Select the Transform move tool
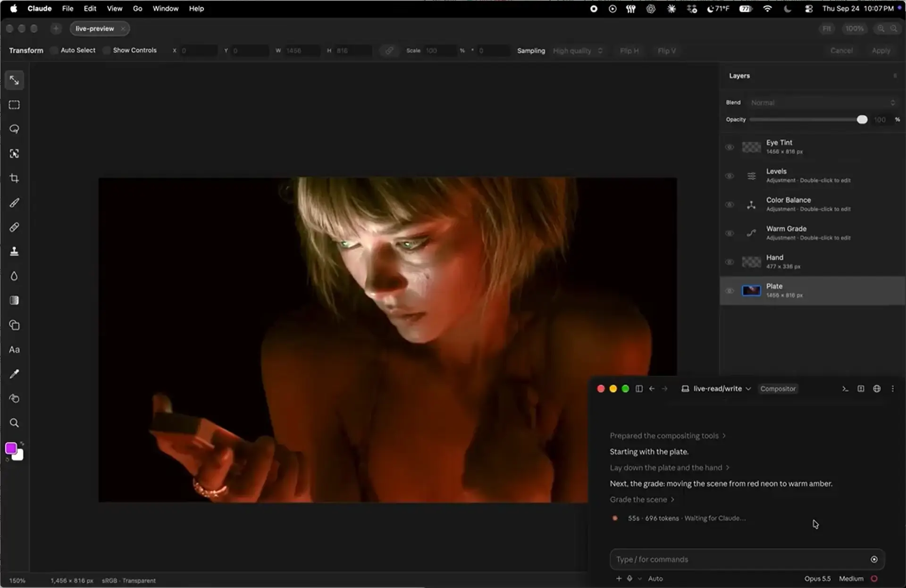 pos(14,80)
